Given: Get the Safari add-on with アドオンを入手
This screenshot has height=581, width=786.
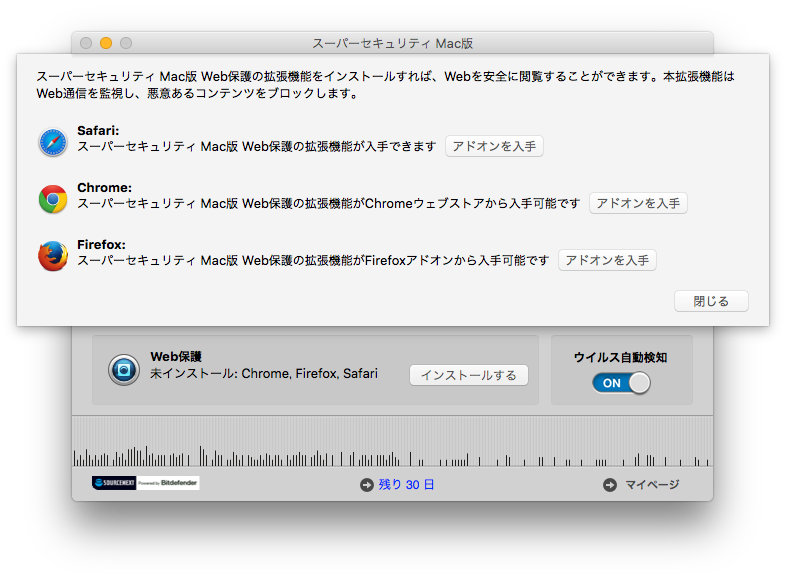Looking at the screenshot, I should coord(494,146).
